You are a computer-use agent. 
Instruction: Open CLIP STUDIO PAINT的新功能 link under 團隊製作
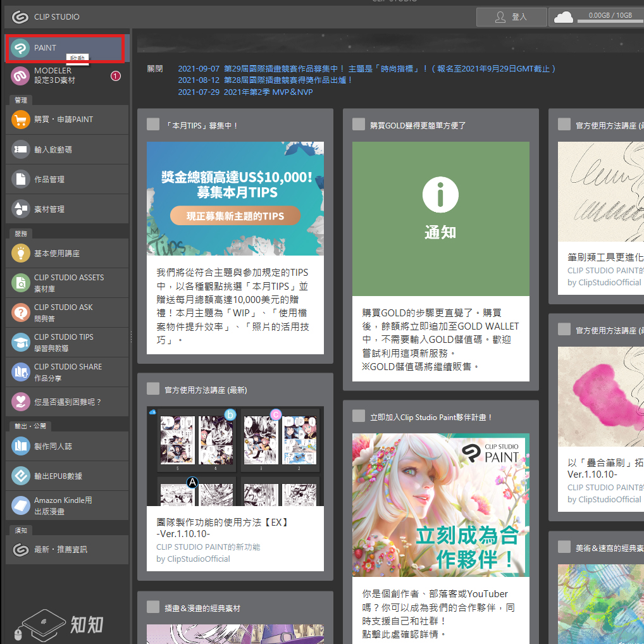pos(208,547)
